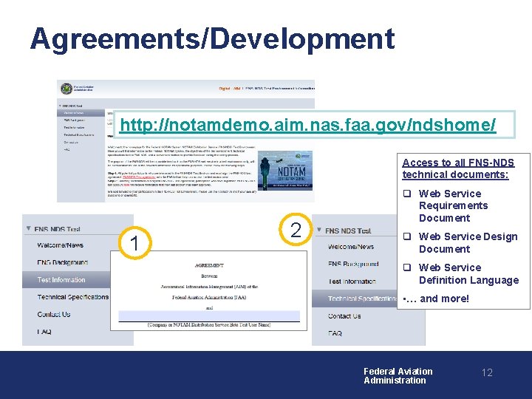The height and width of the screenshot is (399, 532).
Task: Open the notamdemo.aim.nas.faa.gov/ndshome link
Action: click(307, 125)
